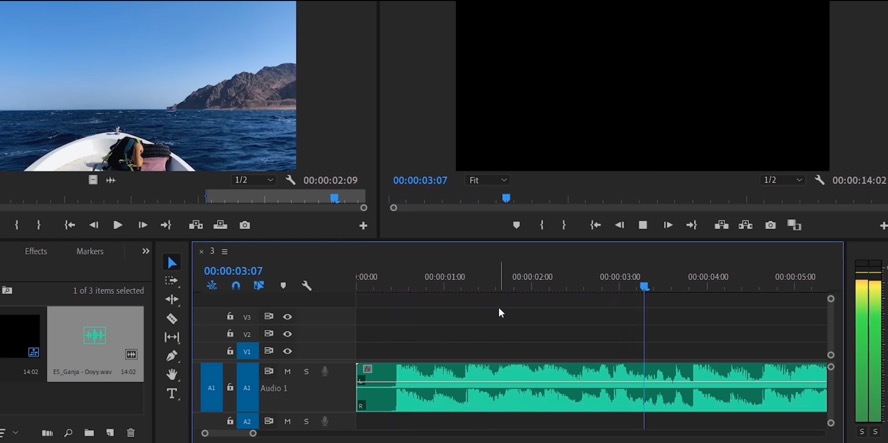Open Program monitor settings wrench
This screenshot has height=443, width=888.
pyautogui.click(x=819, y=180)
